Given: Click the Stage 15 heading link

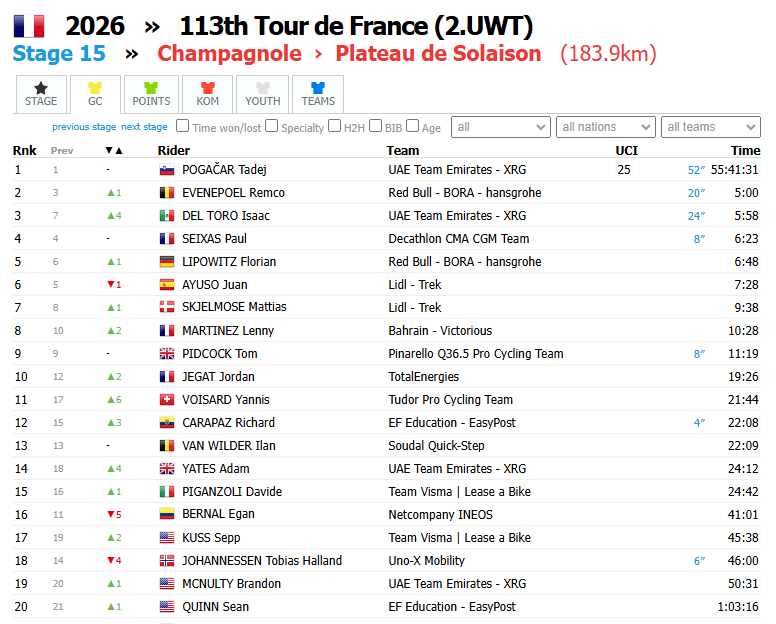Looking at the screenshot, I should point(59,53).
